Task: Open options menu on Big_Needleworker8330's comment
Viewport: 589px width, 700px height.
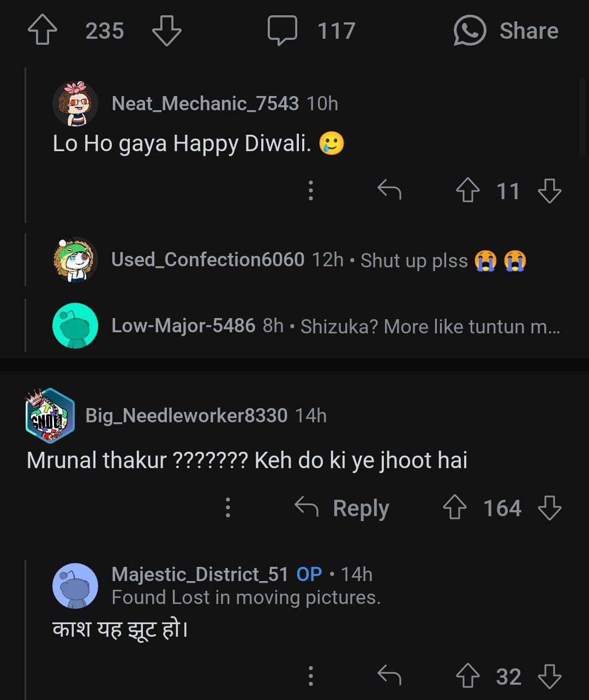Action: coord(228,508)
